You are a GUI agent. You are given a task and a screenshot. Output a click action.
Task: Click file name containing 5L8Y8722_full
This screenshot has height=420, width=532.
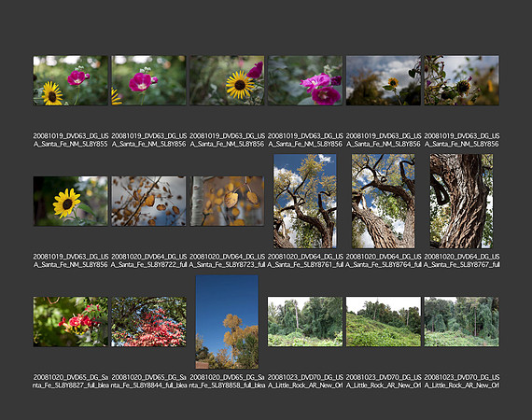148,260
